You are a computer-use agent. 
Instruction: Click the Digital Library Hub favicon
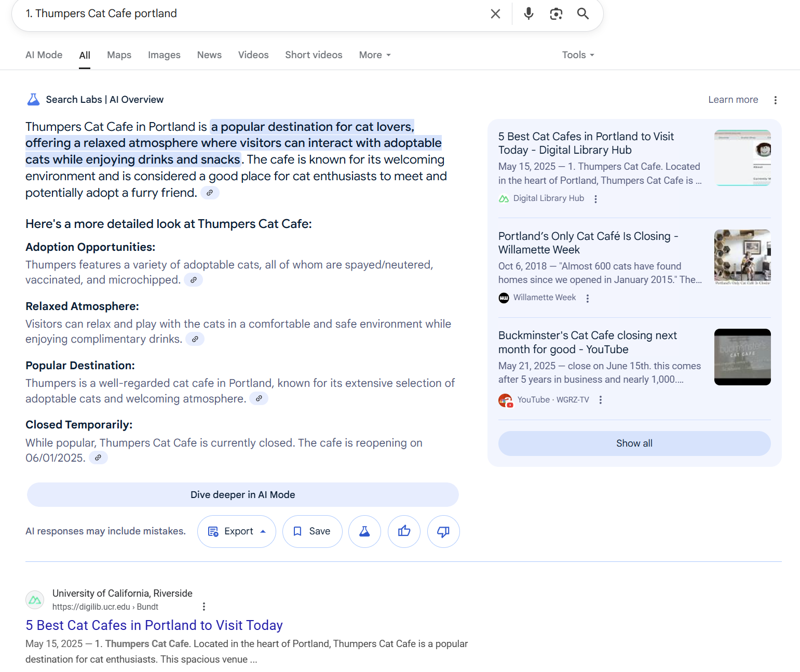pyautogui.click(x=504, y=198)
